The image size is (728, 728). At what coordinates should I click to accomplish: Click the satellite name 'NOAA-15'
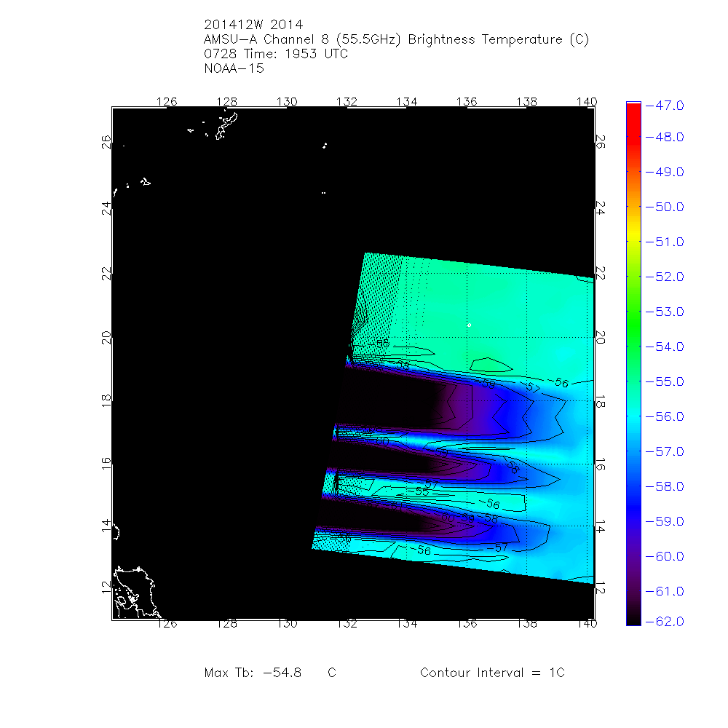point(234,68)
